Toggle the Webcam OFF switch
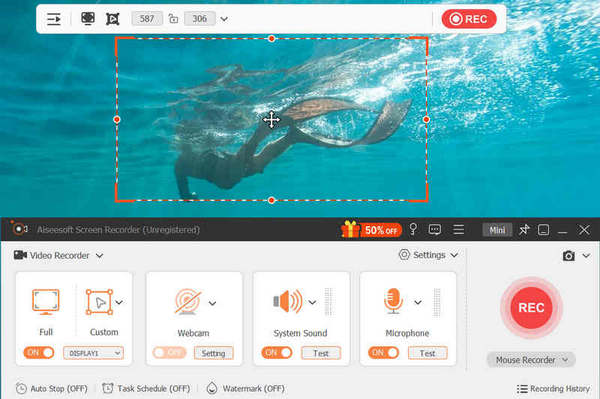The image size is (600, 399). point(169,352)
